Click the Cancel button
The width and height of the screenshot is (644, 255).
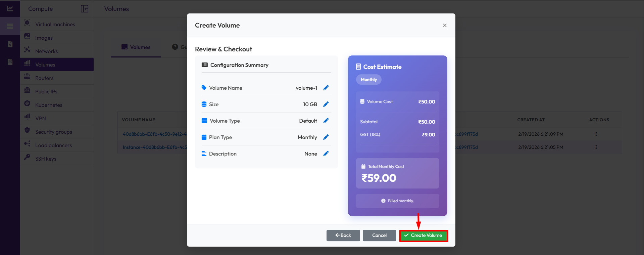pyautogui.click(x=379, y=236)
